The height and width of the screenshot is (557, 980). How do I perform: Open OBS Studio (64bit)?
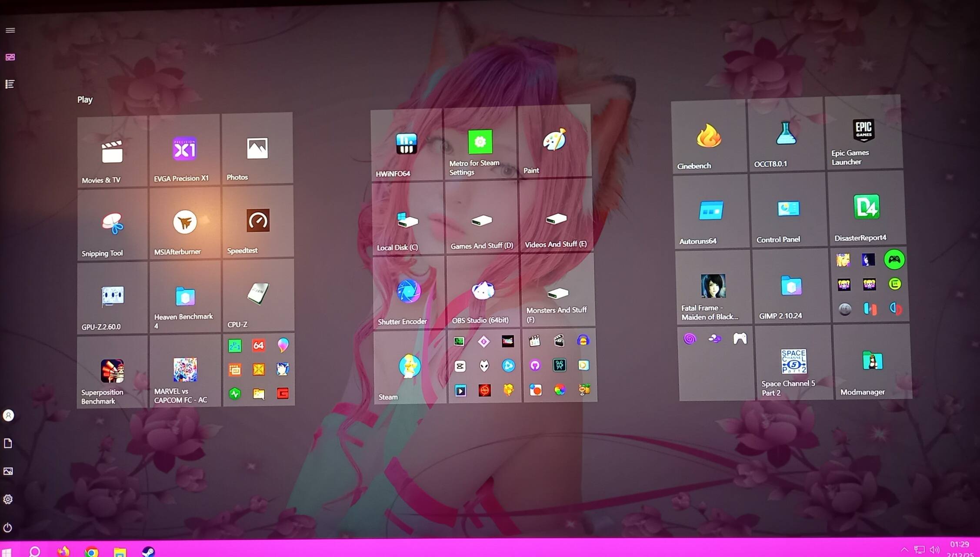point(483,291)
